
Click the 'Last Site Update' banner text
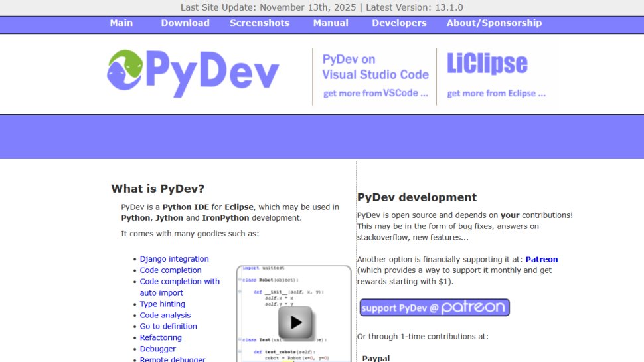pos(321,7)
